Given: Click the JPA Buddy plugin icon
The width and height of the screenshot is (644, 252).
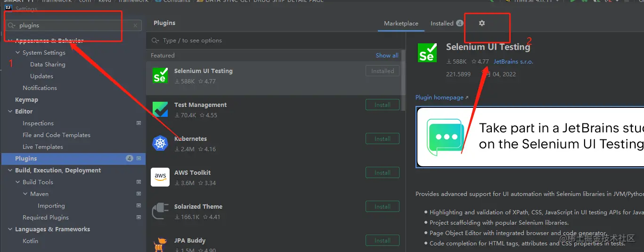Looking at the screenshot, I should coord(160,245).
